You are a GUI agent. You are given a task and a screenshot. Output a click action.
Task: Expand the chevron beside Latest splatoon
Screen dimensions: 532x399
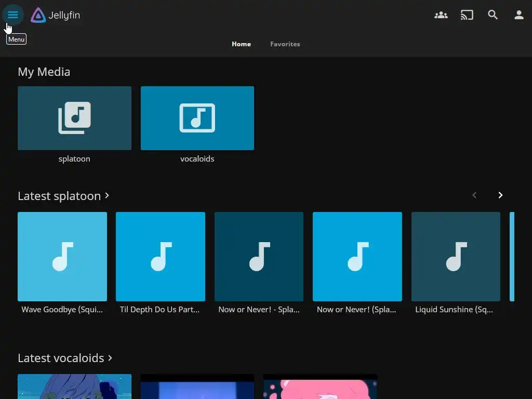pos(107,196)
